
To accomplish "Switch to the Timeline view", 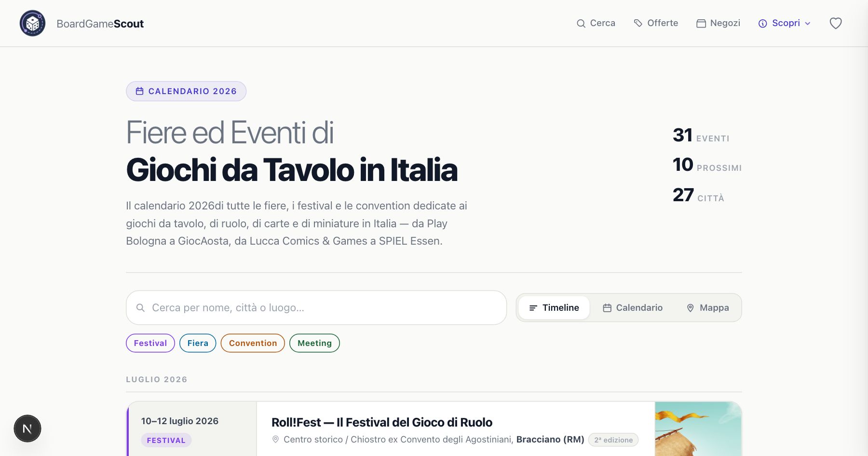I will pyautogui.click(x=554, y=307).
